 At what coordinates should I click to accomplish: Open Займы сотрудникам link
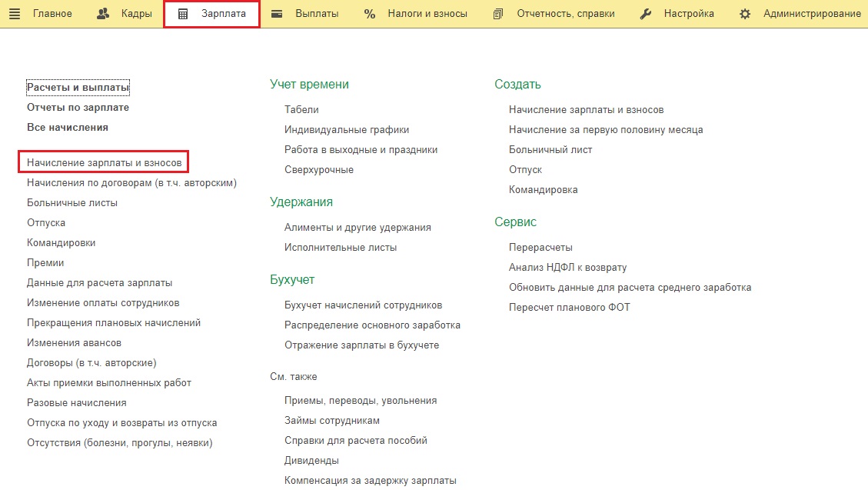pyautogui.click(x=332, y=421)
